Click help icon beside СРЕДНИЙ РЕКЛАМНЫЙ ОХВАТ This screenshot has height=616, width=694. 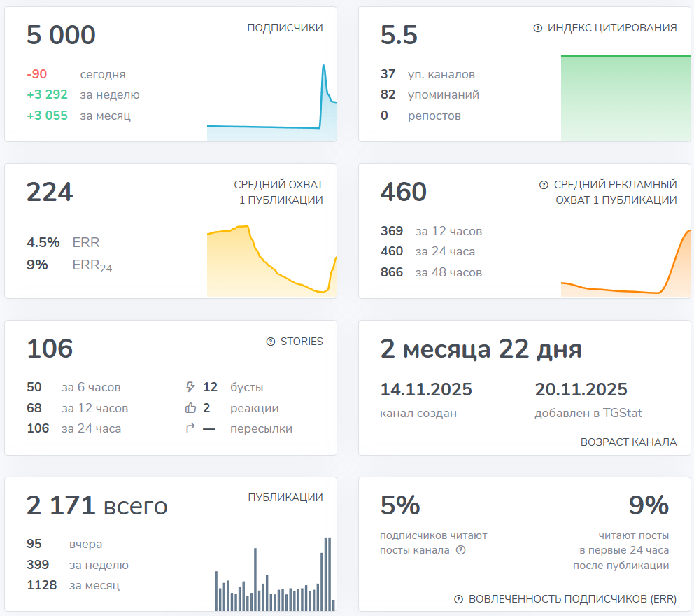pyautogui.click(x=544, y=185)
